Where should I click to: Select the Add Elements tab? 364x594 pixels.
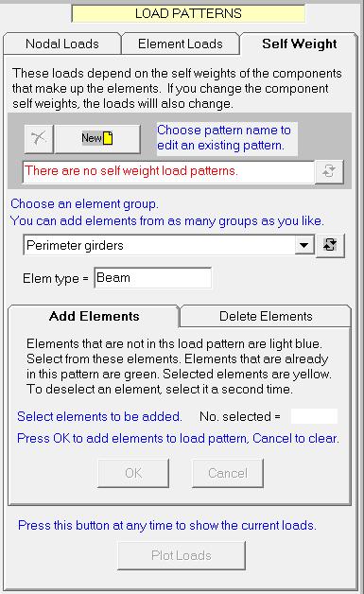click(94, 316)
